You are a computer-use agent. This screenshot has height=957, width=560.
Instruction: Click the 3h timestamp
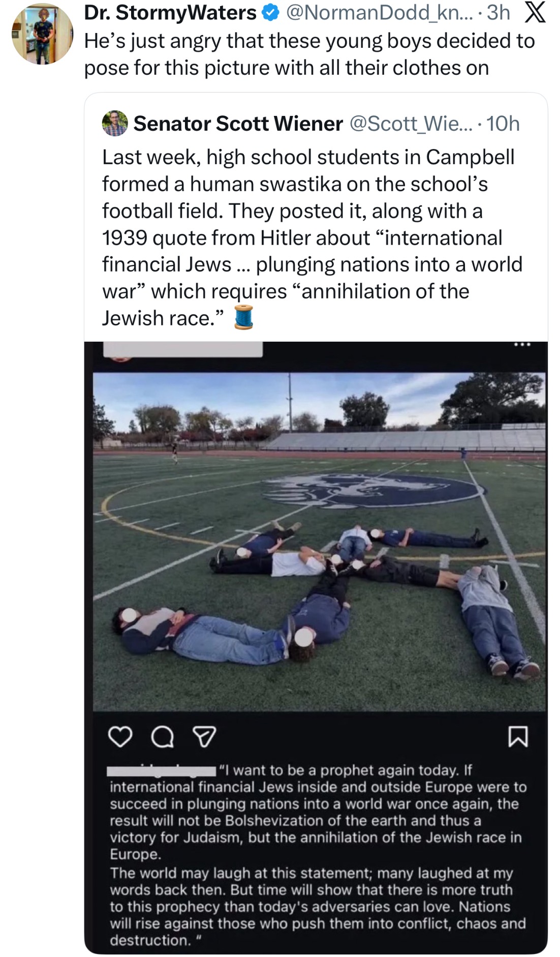click(499, 13)
